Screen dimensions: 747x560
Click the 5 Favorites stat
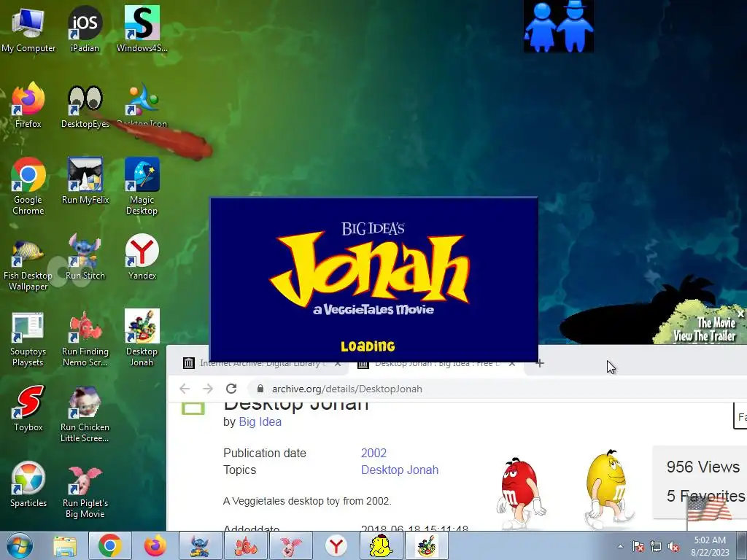click(x=705, y=496)
